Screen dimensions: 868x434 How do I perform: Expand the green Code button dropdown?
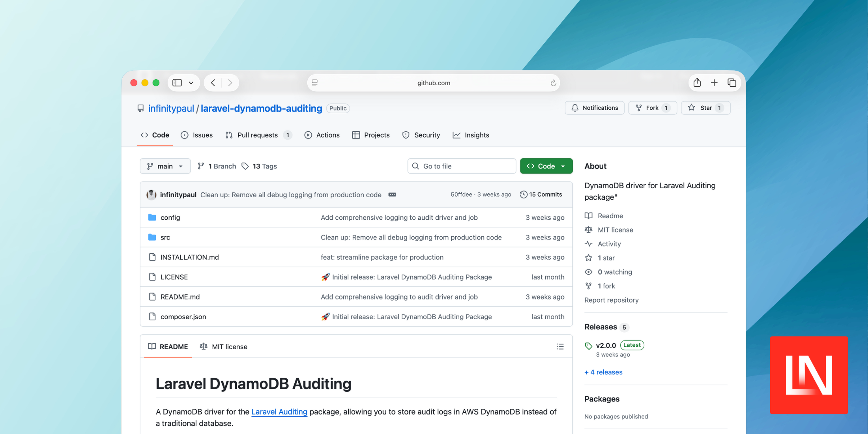tap(563, 166)
